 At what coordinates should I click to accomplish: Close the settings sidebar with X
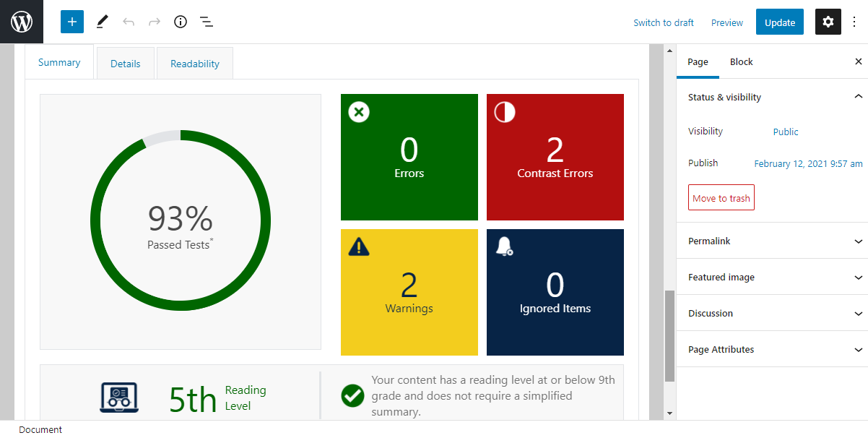859,61
